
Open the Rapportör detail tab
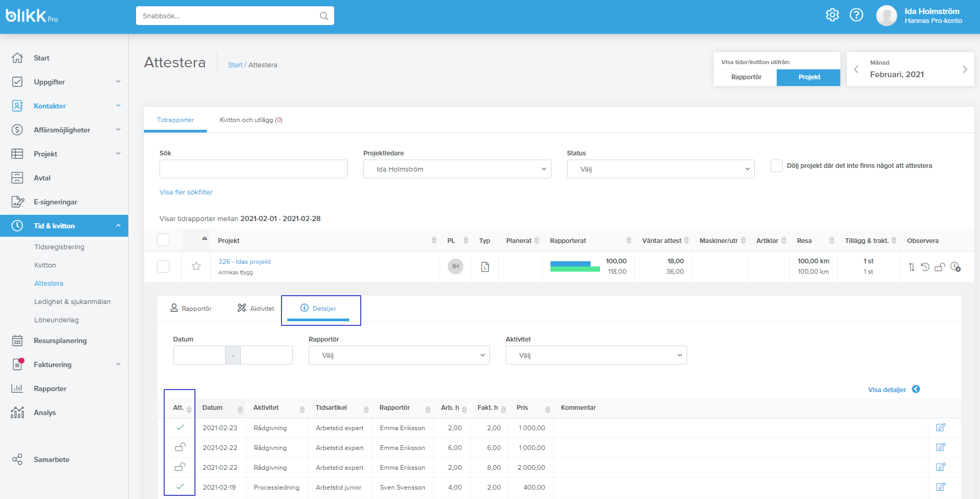(191, 308)
